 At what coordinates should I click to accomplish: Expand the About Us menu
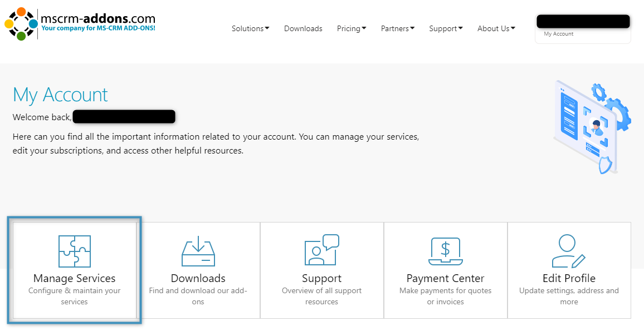(496, 28)
